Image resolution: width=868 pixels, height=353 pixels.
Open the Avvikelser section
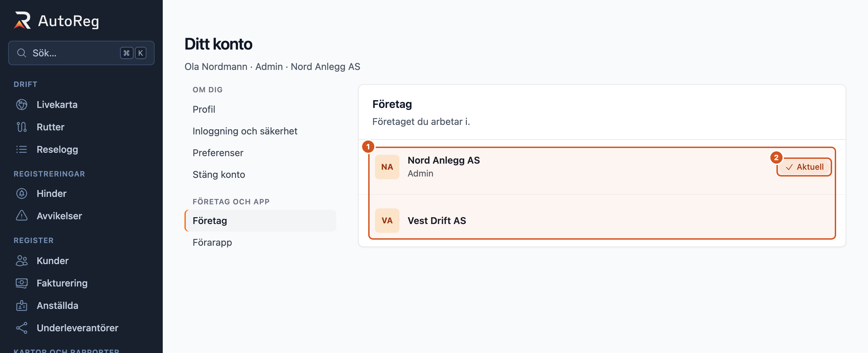(81, 216)
